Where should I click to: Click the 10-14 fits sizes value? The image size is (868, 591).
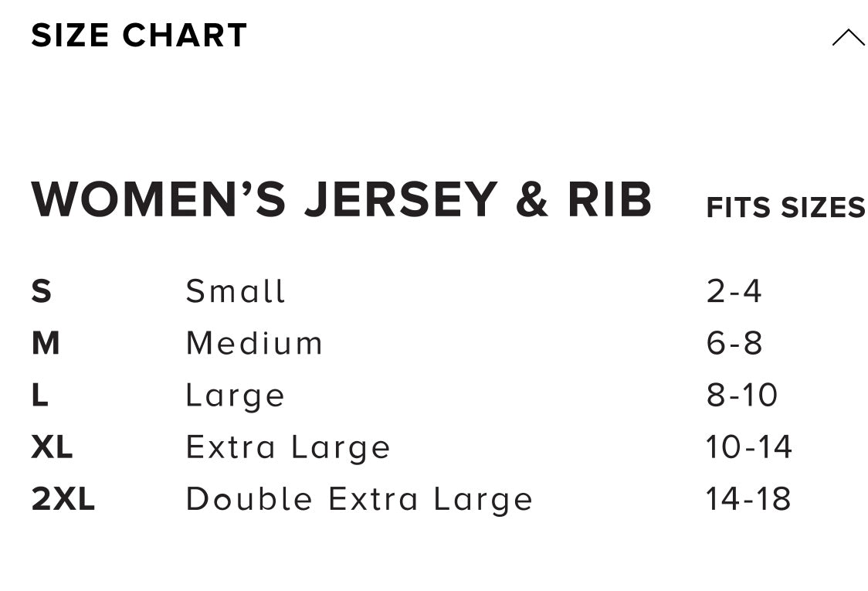749,447
